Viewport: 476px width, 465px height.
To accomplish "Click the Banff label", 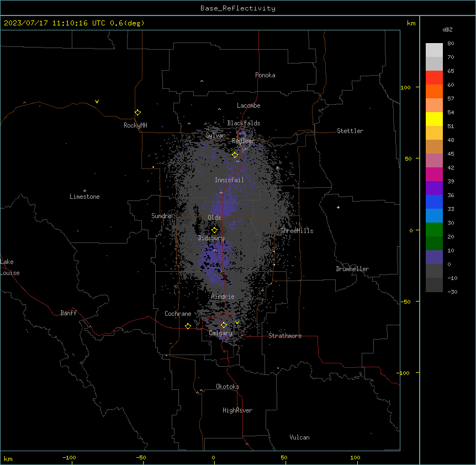I will (68, 313).
